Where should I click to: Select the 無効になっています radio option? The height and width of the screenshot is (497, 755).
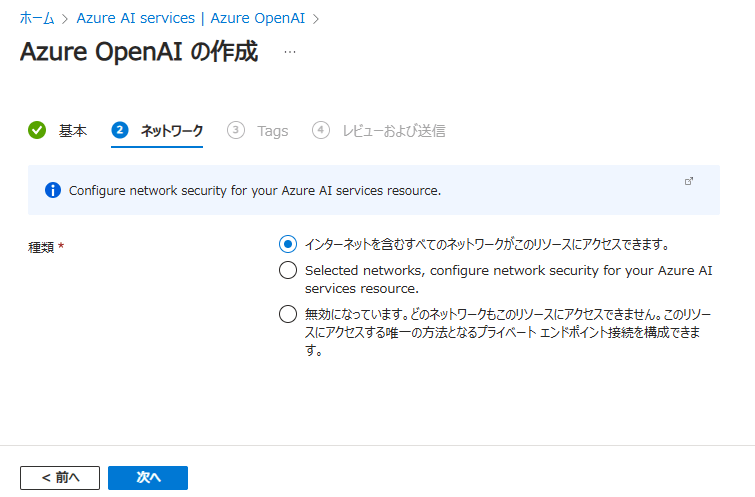(288, 314)
